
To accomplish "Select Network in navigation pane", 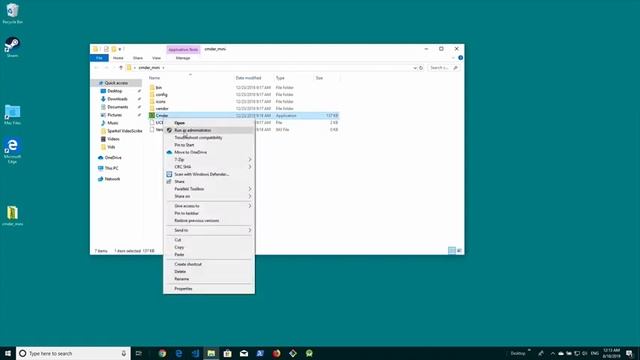I will coord(112,179).
